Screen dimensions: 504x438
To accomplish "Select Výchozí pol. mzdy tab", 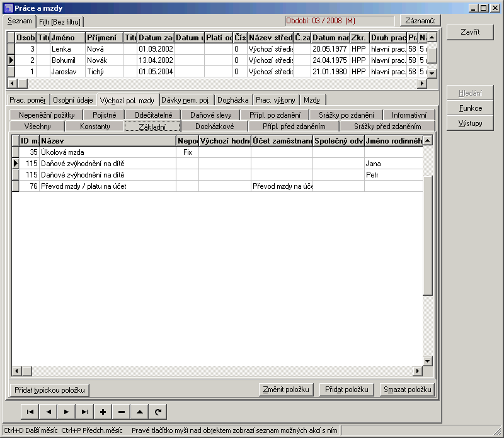I will pyautogui.click(x=127, y=101).
